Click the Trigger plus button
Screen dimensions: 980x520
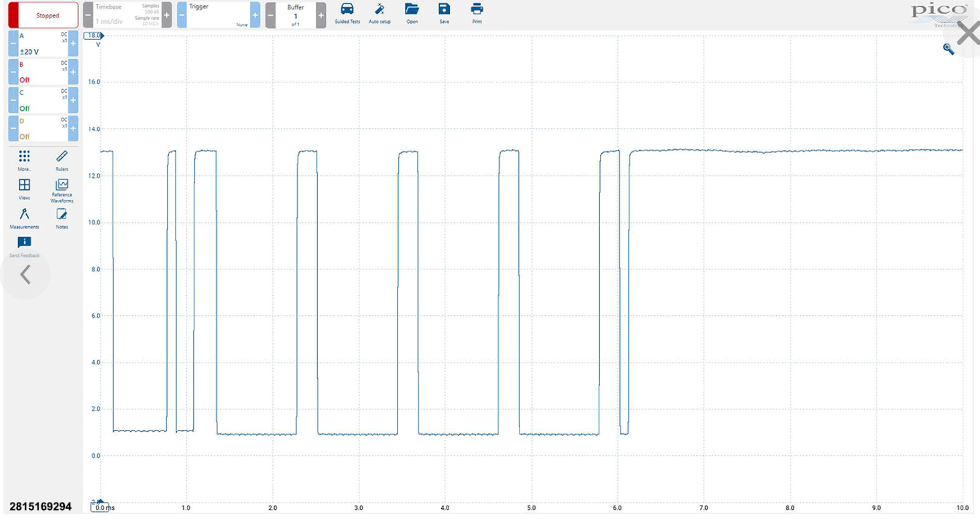coord(255,15)
